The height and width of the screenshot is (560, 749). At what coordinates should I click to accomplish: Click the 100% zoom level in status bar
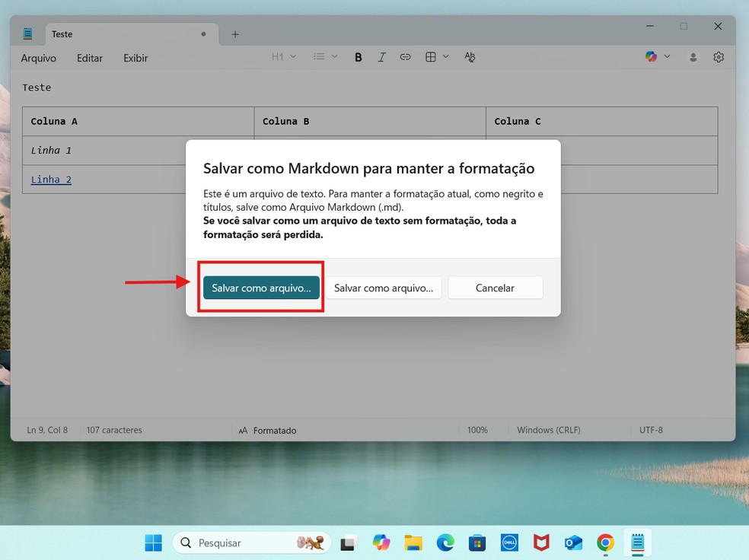[x=478, y=430]
